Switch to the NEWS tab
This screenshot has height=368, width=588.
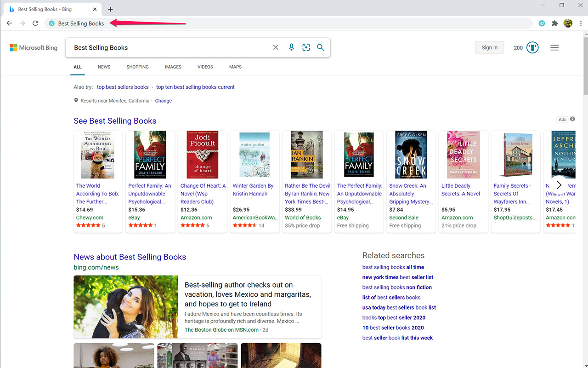(x=104, y=67)
